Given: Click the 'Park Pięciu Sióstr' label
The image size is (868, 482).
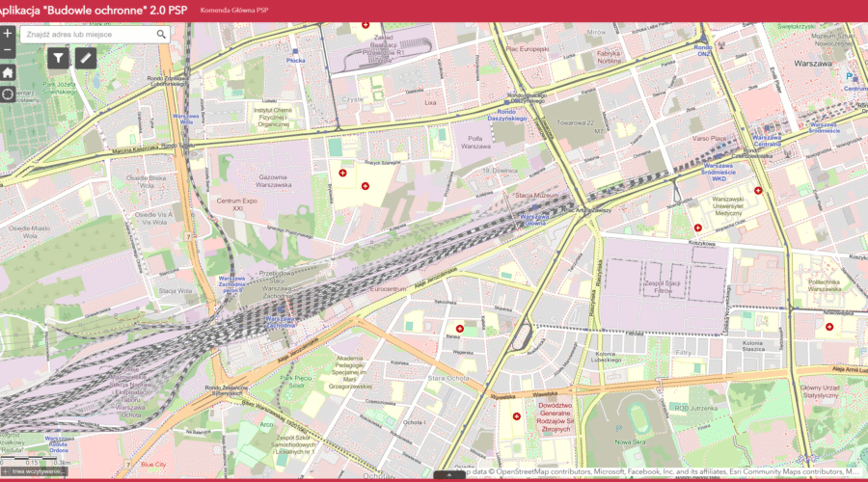Looking at the screenshot, I should pyautogui.click(x=296, y=382).
